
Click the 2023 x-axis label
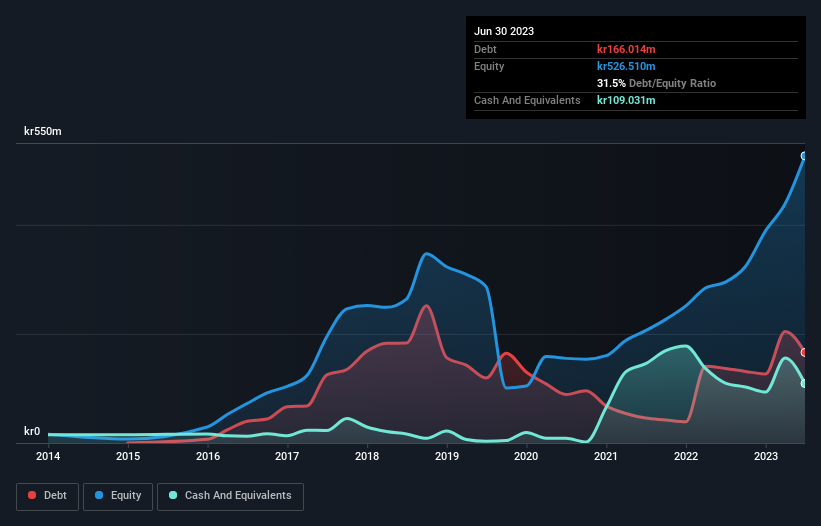pyautogui.click(x=765, y=456)
